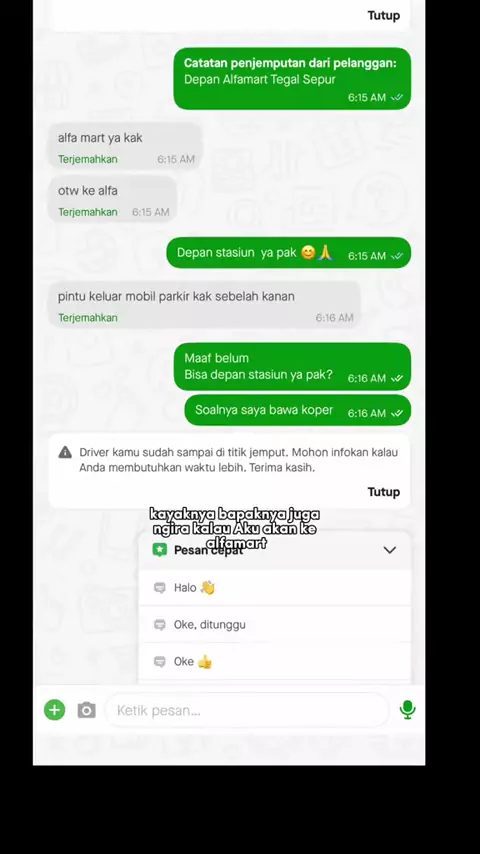Tap the green microphone voice icon

point(407,710)
